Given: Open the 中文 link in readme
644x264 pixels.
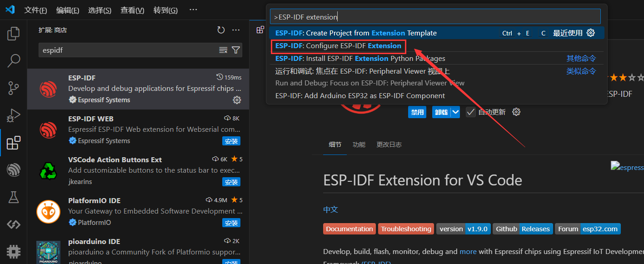Looking at the screenshot, I should (330, 209).
